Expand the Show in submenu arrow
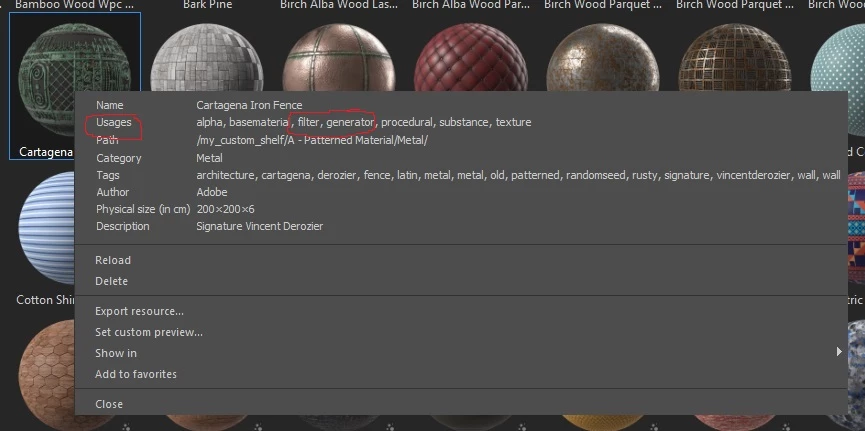 [839, 352]
